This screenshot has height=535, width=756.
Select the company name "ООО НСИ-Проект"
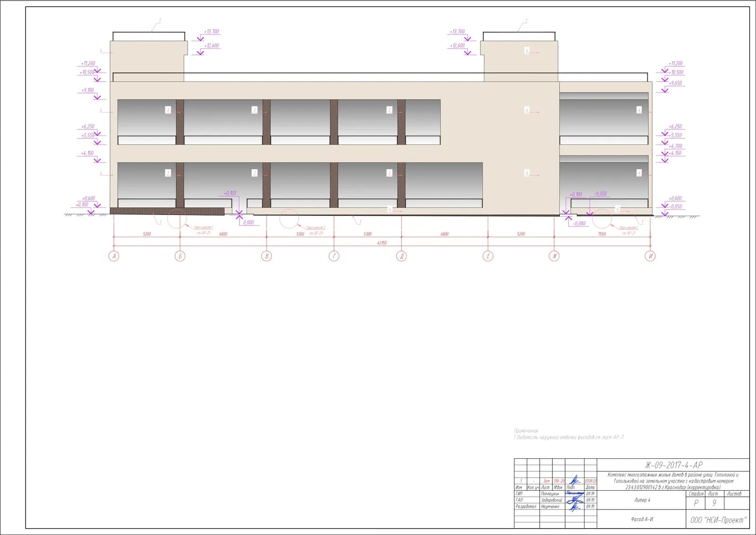(x=718, y=520)
